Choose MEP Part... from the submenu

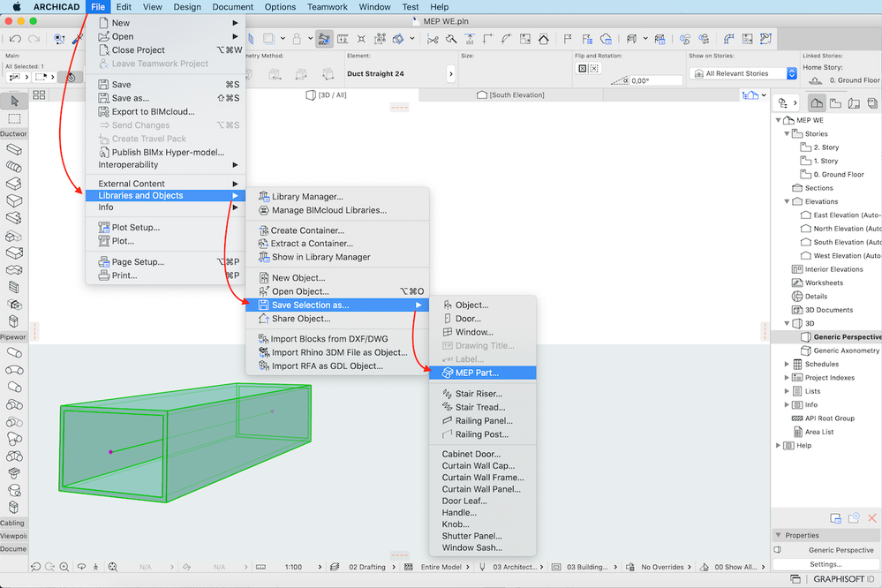click(x=483, y=373)
